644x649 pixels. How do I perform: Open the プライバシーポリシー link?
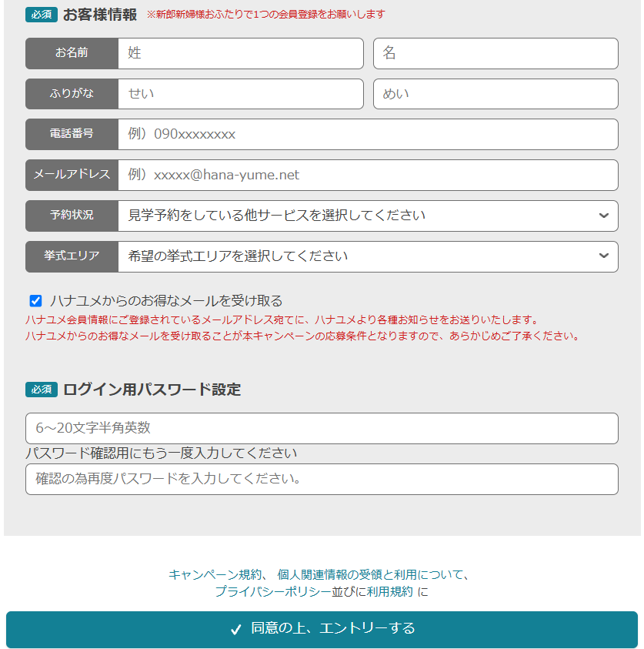click(273, 591)
